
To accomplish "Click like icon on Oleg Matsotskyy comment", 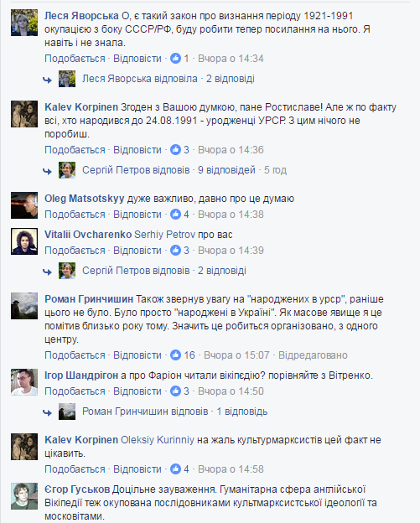I will coord(175,214).
